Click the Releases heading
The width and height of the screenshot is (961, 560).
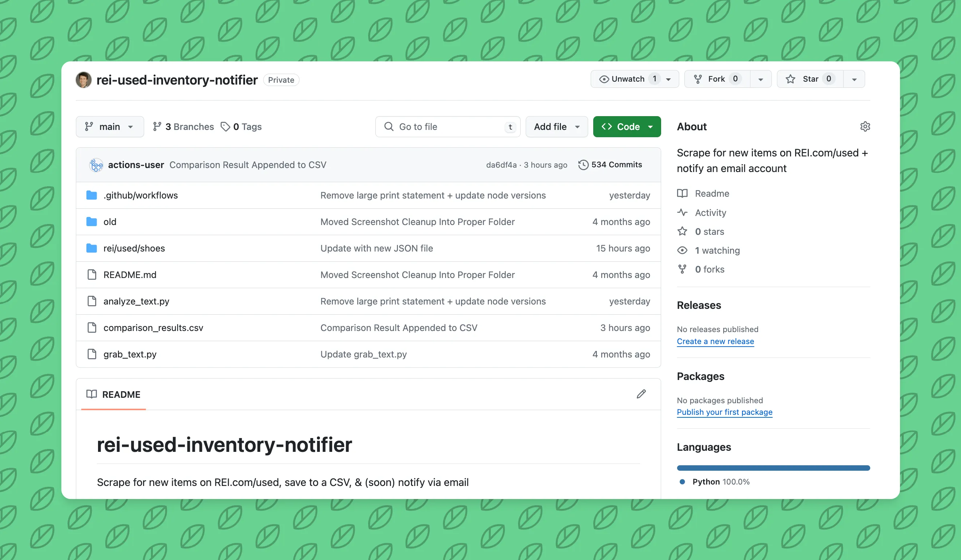click(699, 305)
